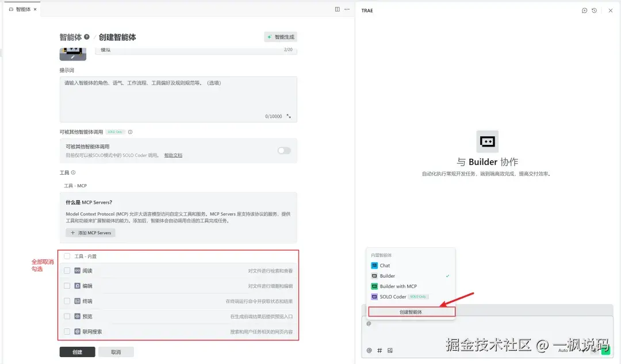Start a new chat via the TRAE header icon

[584, 11]
